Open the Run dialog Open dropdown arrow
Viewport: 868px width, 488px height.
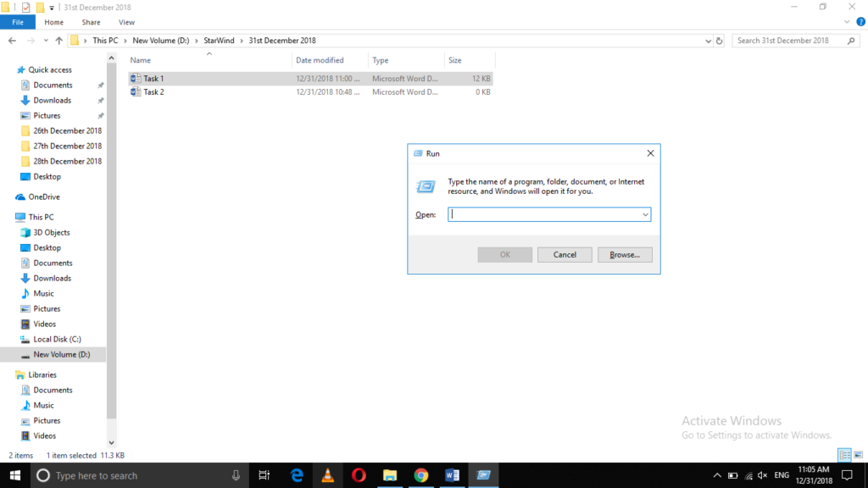[x=645, y=214]
